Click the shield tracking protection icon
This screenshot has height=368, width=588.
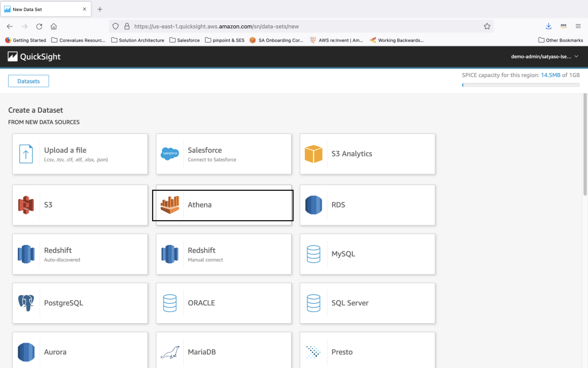tap(115, 26)
